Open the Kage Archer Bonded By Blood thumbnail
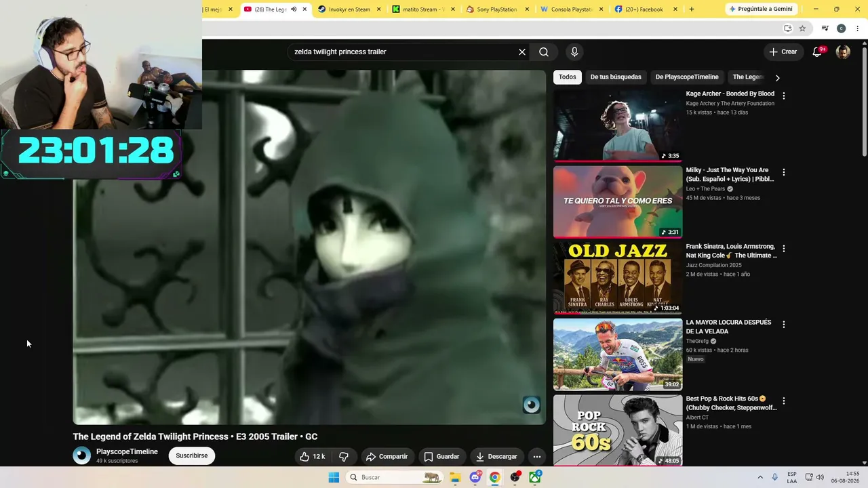The image size is (868, 488). click(618, 125)
